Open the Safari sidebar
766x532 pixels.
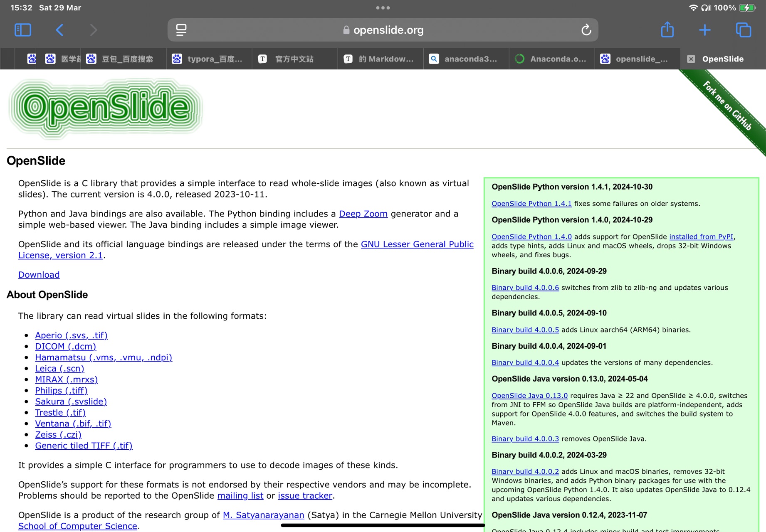tap(23, 30)
